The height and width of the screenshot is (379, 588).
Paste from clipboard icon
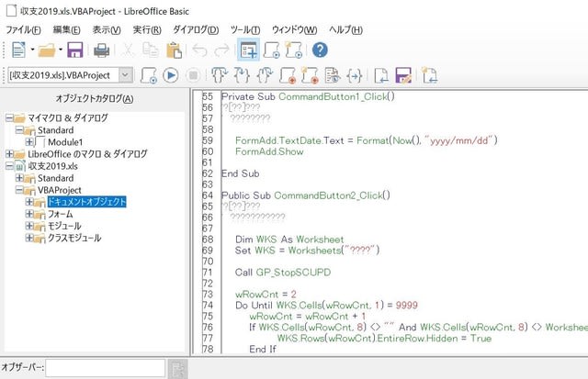(x=174, y=50)
